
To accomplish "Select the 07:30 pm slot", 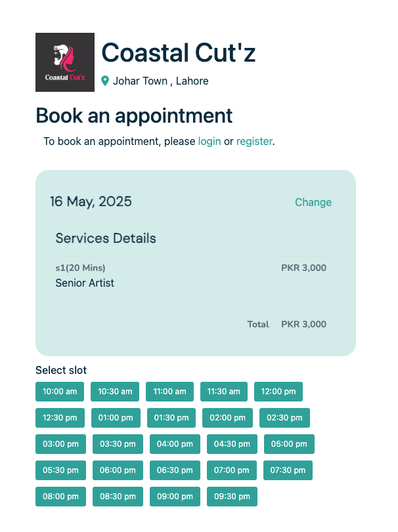I will coord(288,470).
